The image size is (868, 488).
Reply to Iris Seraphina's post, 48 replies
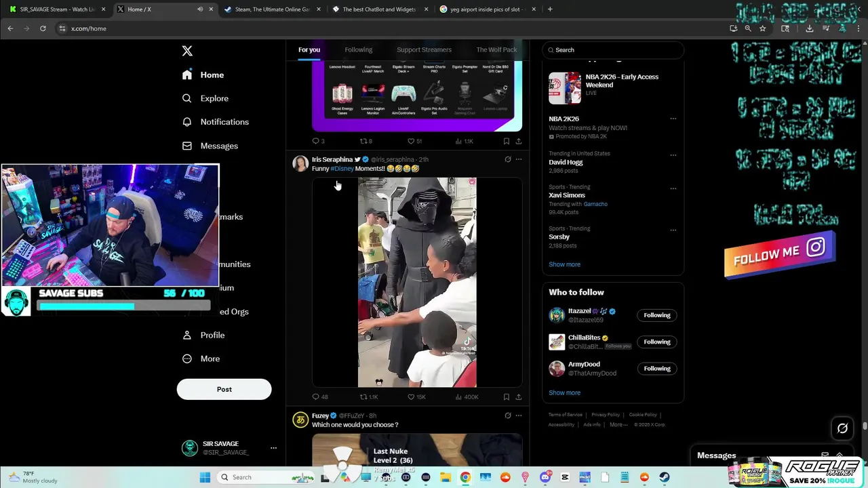pos(319,396)
